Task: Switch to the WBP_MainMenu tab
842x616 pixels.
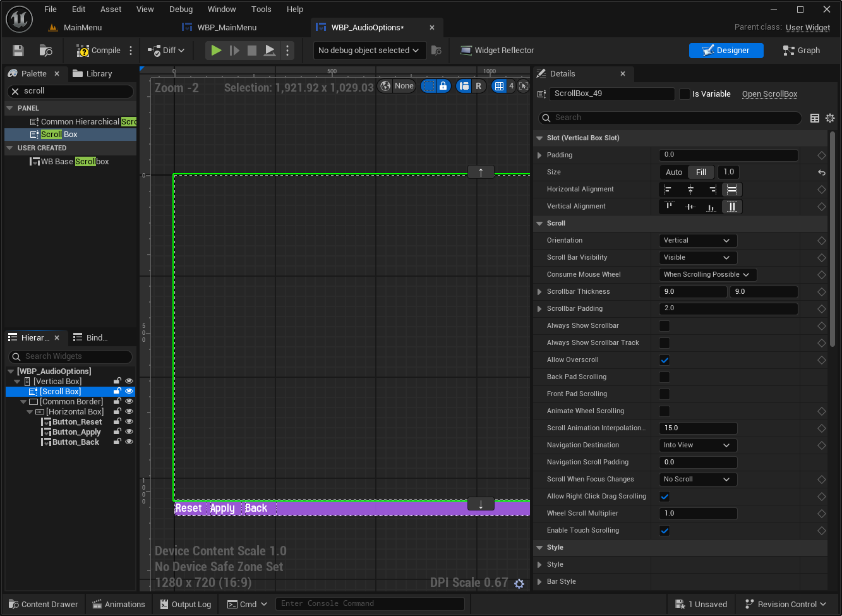Action: click(227, 28)
